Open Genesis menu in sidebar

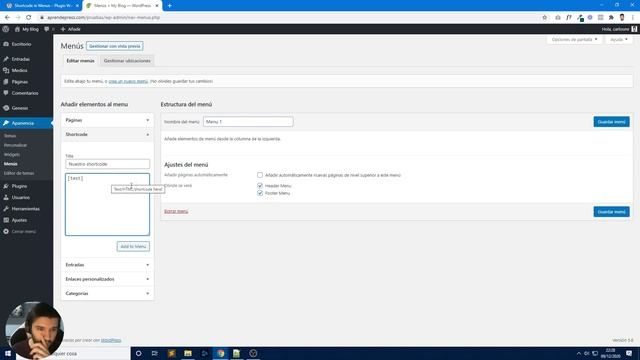tap(20, 108)
